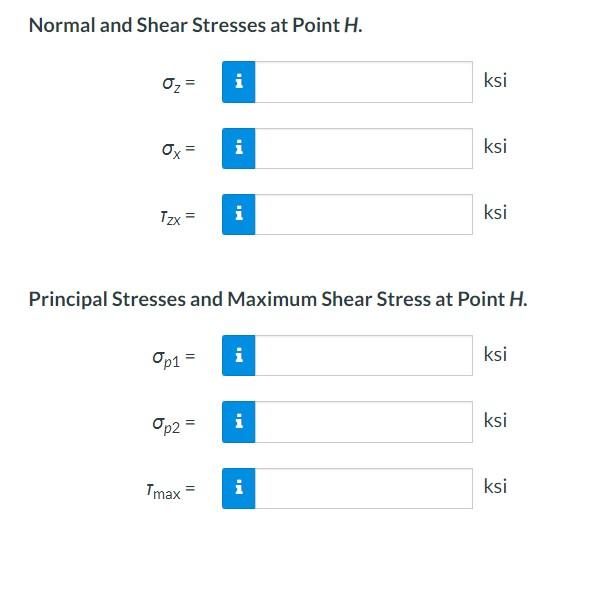Image resolution: width=603 pixels, height=592 pixels.
Task: Open the info icon for σp1
Action: coord(238,355)
